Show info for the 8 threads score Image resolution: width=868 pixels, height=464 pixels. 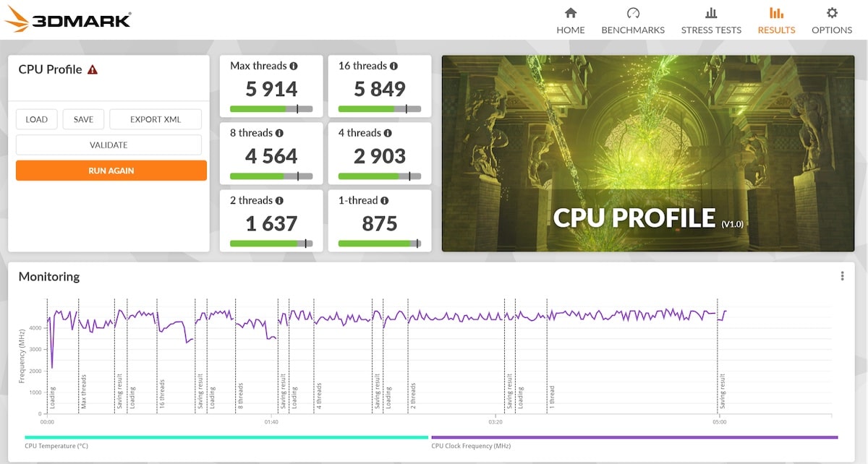click(279, 133)
